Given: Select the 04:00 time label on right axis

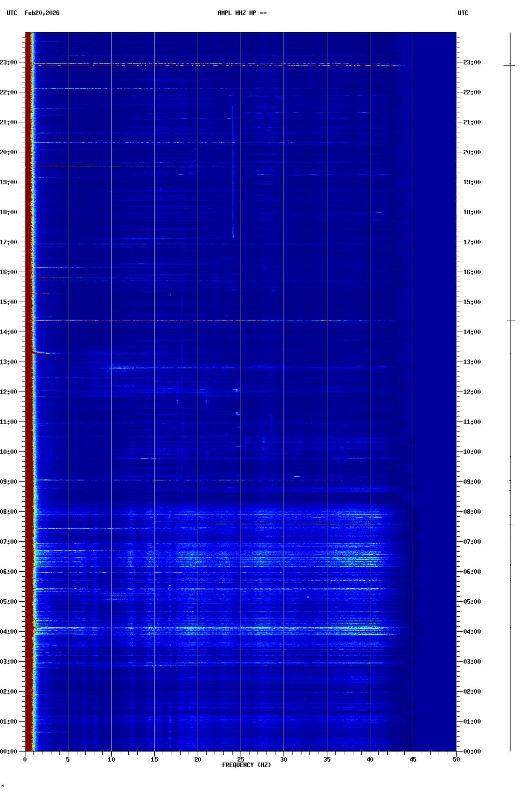Looking at the screenshot, I should pyautogui.click(x=472, y=632).
